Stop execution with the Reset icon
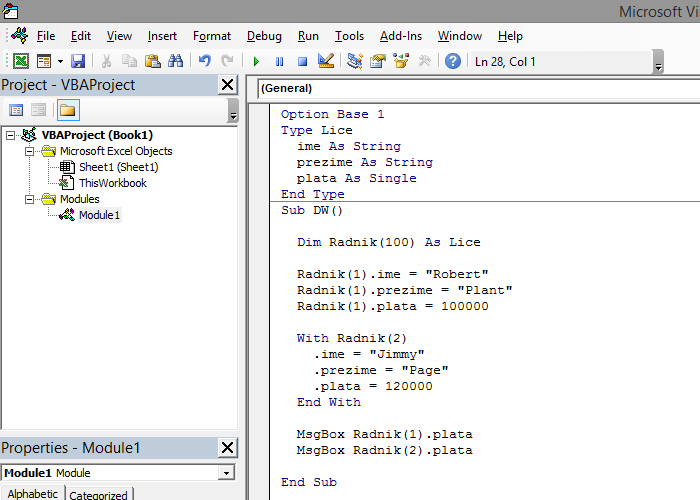This screenshot has width=700, height=500. coord(301,62)
